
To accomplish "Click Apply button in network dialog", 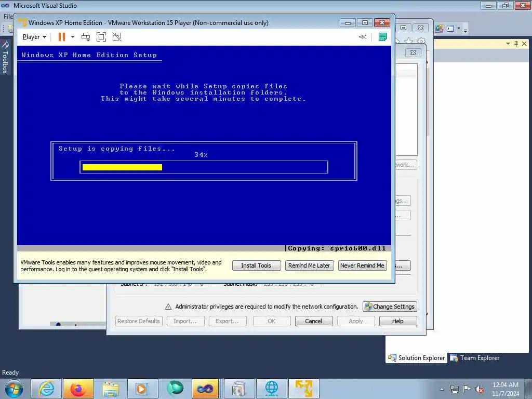I will pos(355,321).
